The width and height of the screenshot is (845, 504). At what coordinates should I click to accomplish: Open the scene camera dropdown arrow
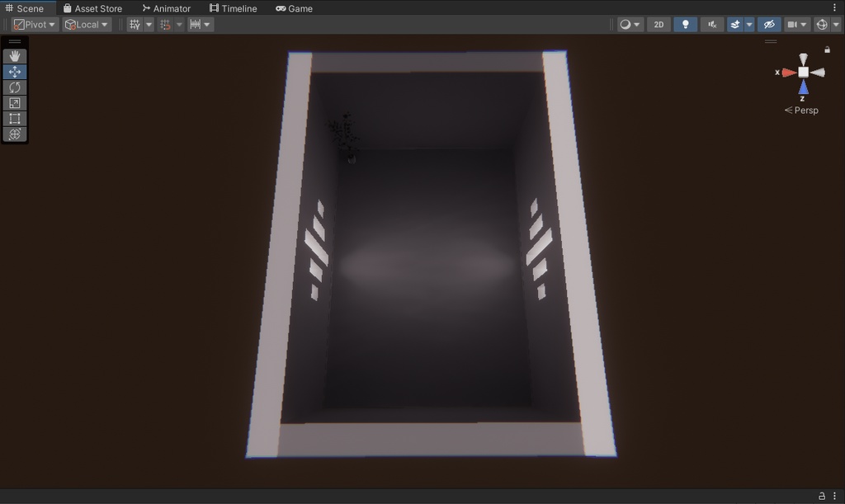pos(804,24)
